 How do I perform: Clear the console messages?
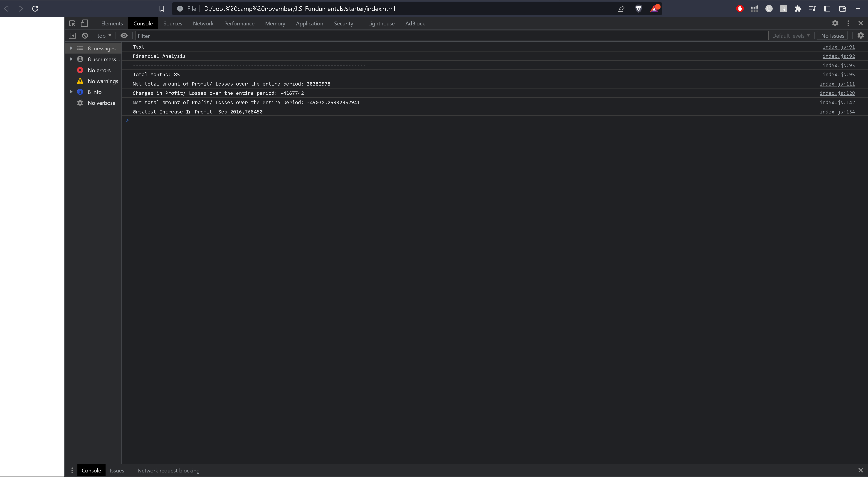(85, 35)
